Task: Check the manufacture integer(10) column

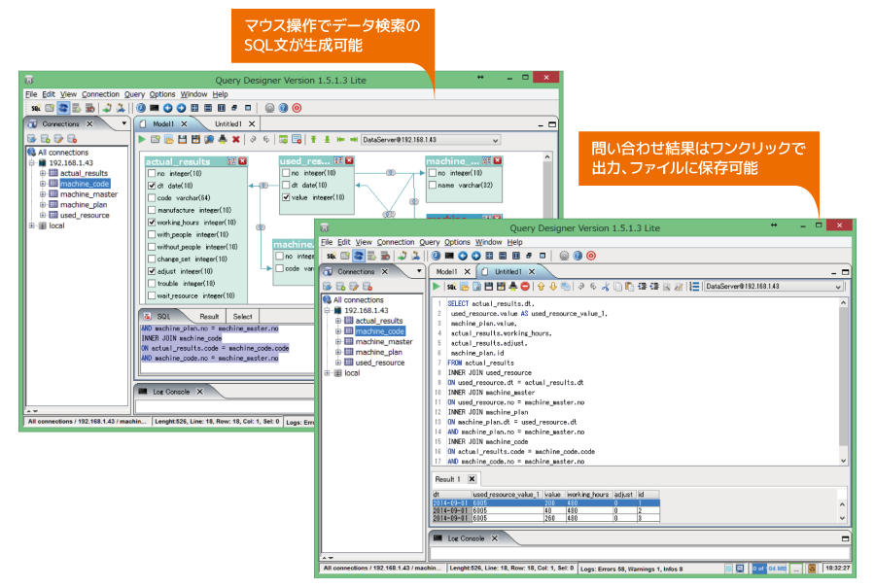Action: 152,210
